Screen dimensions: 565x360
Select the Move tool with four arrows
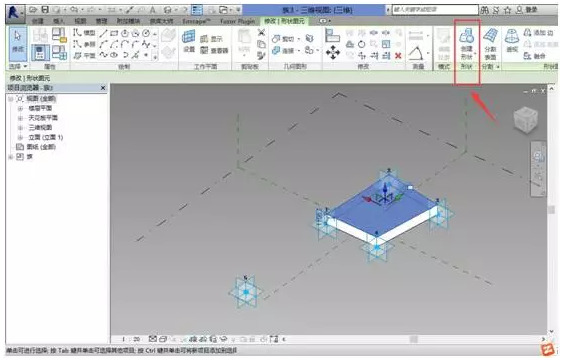[333, 53]
